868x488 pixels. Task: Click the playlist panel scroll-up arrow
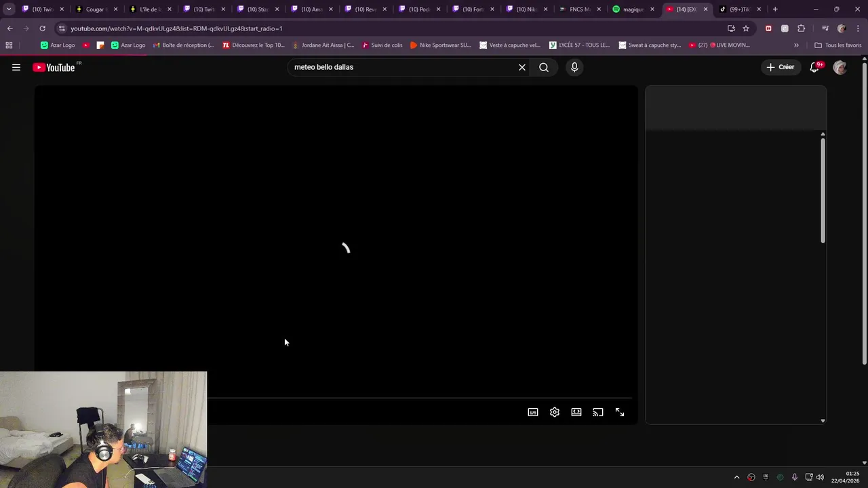(823, 134)
